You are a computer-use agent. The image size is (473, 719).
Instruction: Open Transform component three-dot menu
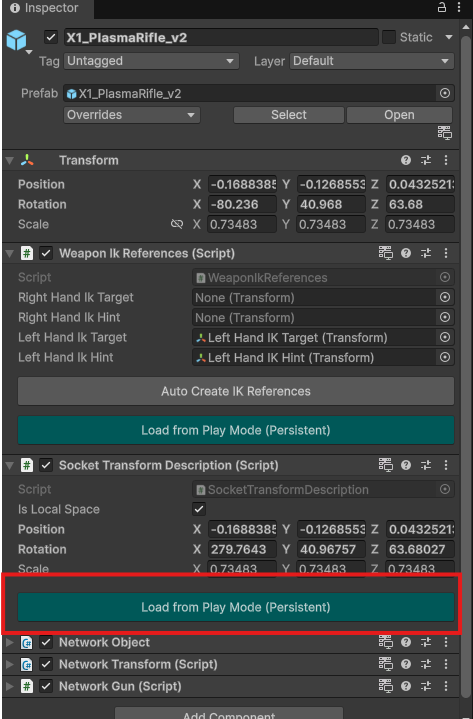click(446, 160)
